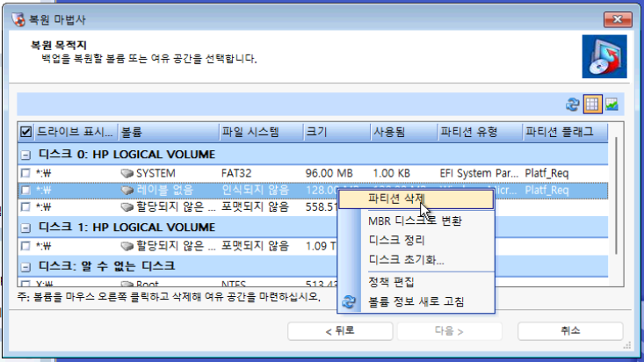This screenshot has height=362, width=644.
Task: Sort by the 파일 시스템 column header
Action: [x=261, y=133]
